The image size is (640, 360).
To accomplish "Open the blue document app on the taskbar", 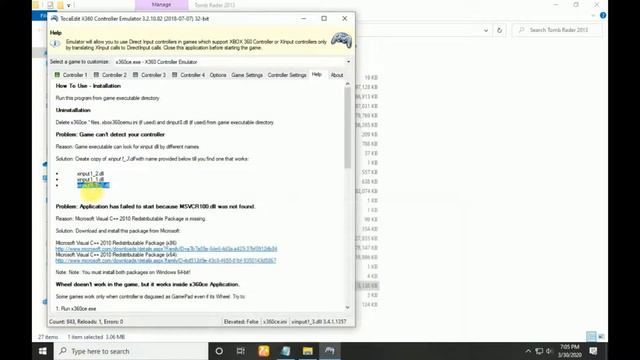I will 286,351.
